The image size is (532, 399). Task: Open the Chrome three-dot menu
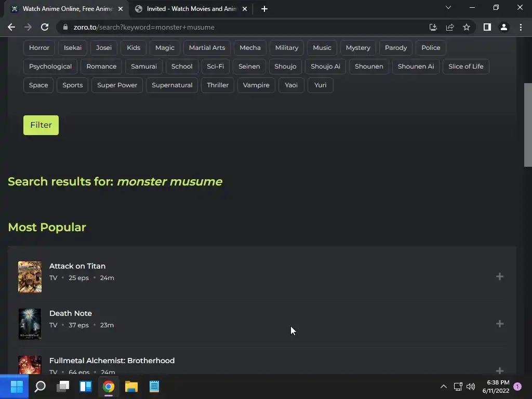click(x=521, y=27)
